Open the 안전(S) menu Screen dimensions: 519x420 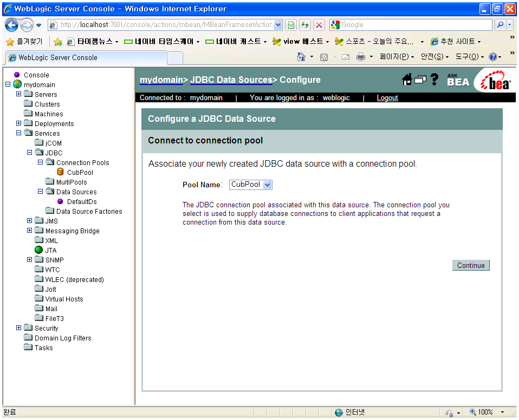434,57
